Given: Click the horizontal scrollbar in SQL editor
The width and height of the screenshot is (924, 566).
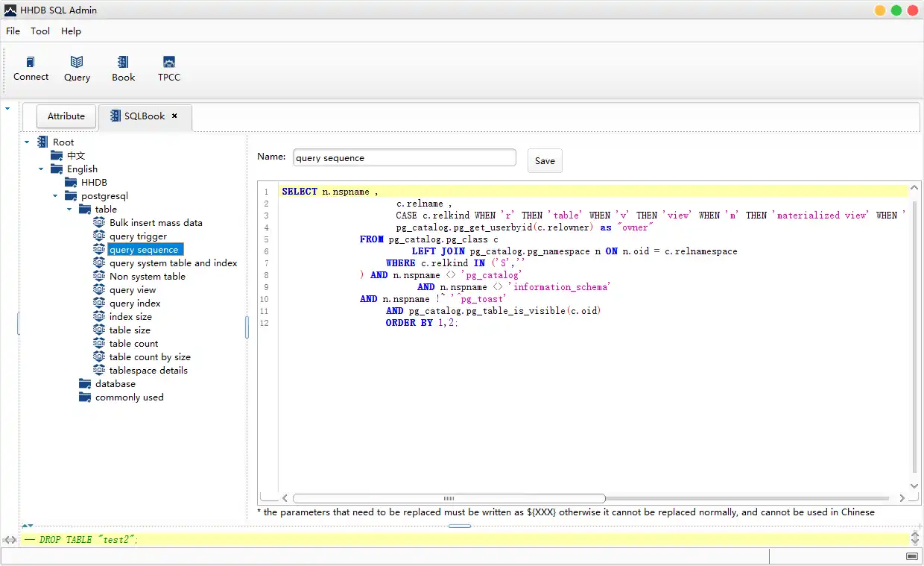Looking at the screenshot, I should 449,498.
